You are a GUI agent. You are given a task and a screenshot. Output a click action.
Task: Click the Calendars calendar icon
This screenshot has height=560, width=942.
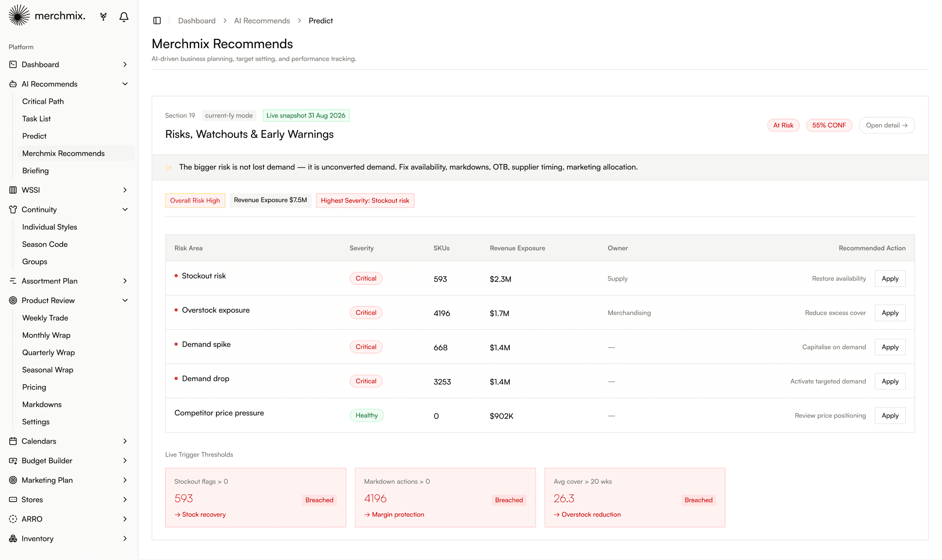click(x=13, y=441)
